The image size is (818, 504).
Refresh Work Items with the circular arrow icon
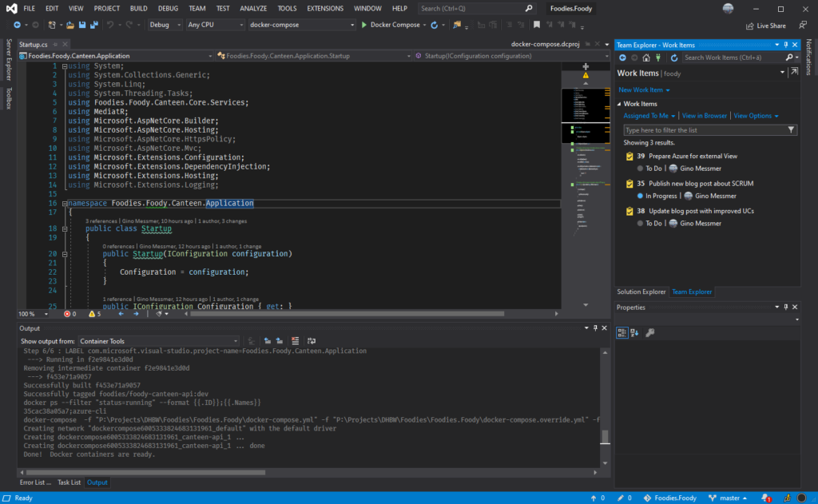tap(675, 57)
